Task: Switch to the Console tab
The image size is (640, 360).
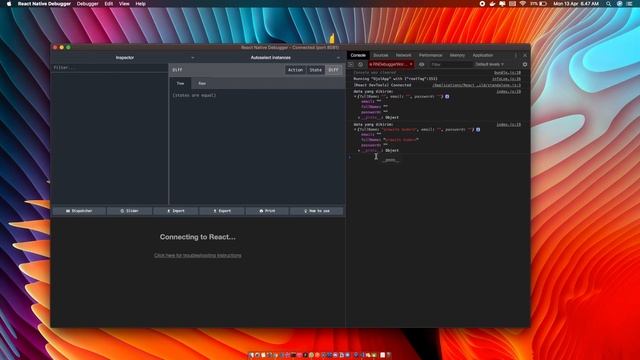Action: tap(358, 55)
